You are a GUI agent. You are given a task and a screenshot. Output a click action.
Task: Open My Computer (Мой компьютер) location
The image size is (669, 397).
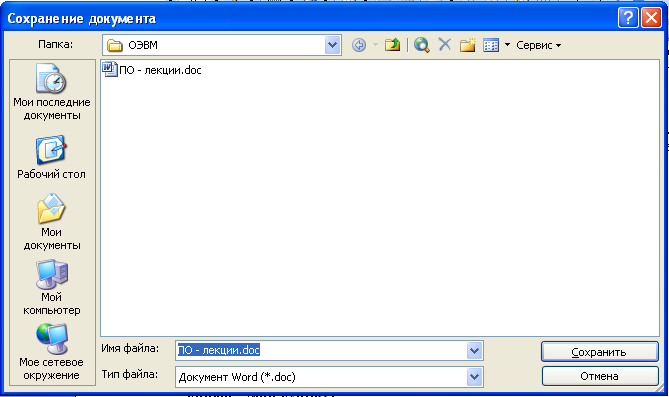52,287
